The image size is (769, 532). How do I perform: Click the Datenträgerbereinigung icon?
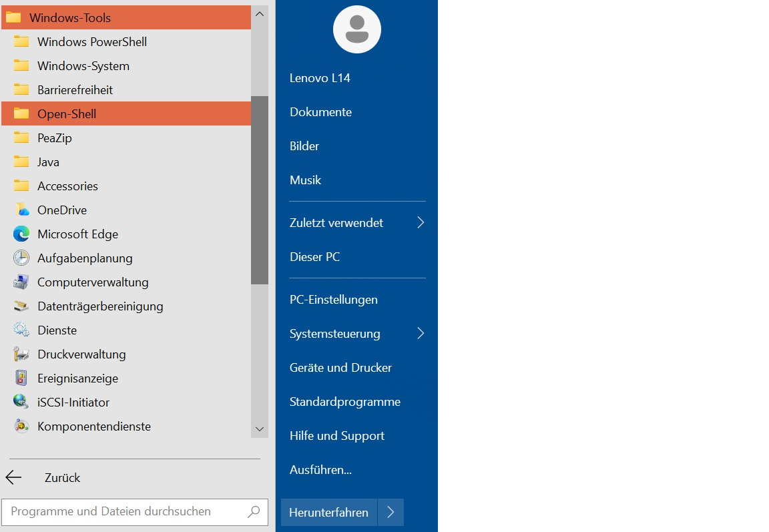point(21,306)
